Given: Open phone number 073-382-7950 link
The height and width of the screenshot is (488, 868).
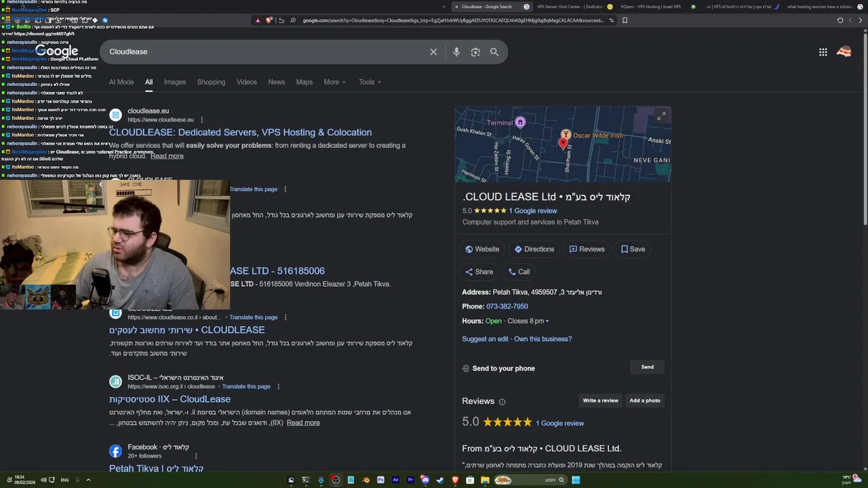Looking at the screenshot, I should coord(507,306).
